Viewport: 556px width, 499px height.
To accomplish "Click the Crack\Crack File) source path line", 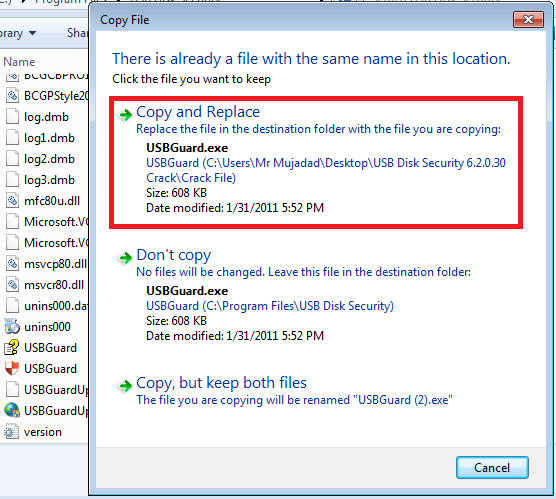I will click(x=191, y=178).
